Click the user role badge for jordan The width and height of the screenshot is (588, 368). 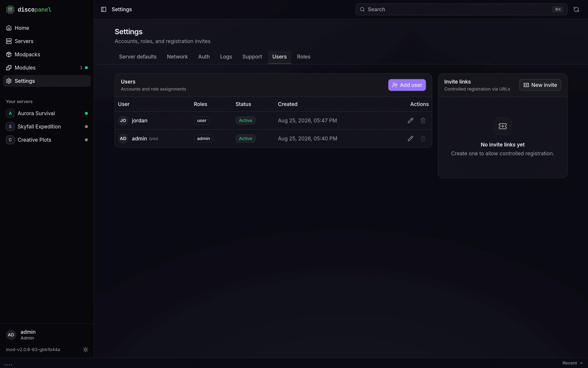pyautogui.click(x=202, y=121)
